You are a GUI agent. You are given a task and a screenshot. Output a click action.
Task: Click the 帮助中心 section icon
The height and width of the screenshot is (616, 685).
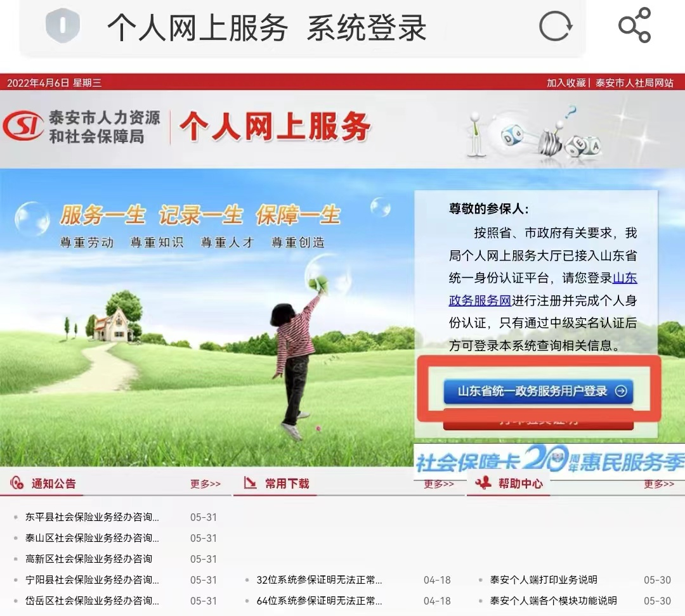(x=483, y=483)
